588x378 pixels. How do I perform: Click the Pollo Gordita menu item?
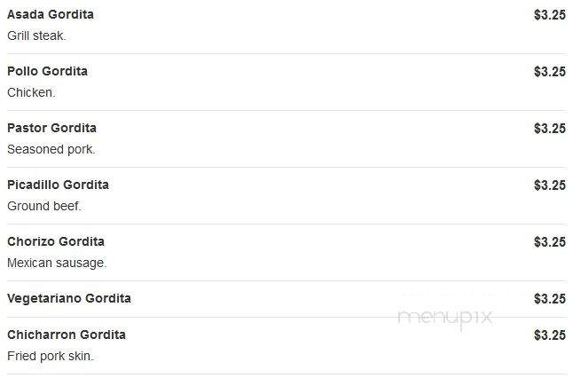(x=47, y=71)
